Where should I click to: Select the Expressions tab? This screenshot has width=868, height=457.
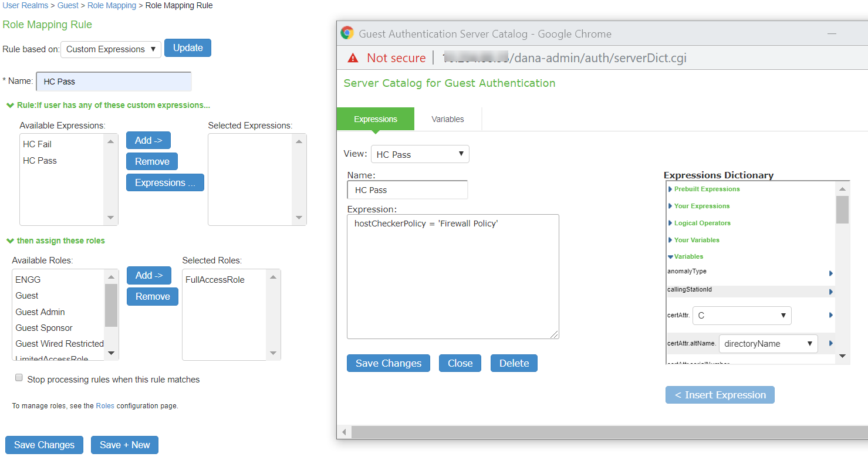point(376,119)
